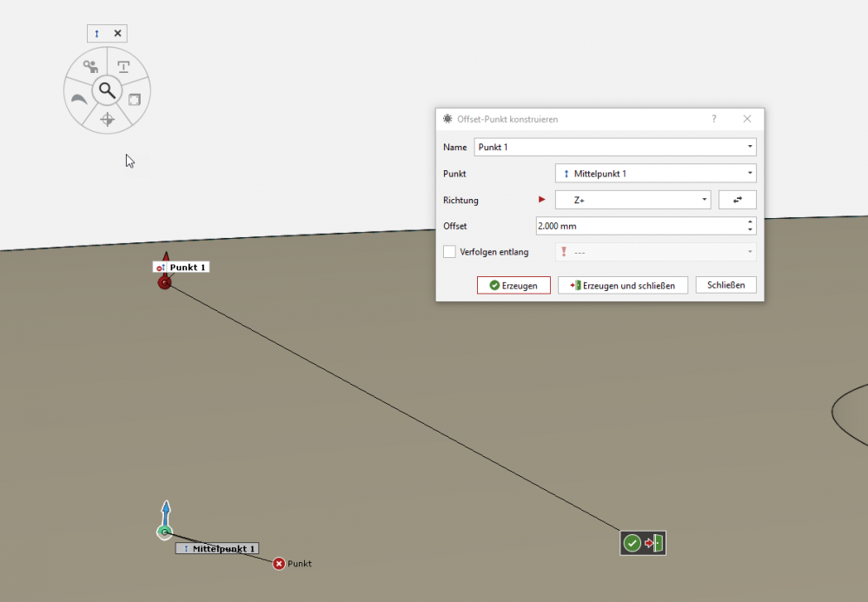Remove selection with red X beside Punkt
Screen dimensions: 868x602
point(279,564)
